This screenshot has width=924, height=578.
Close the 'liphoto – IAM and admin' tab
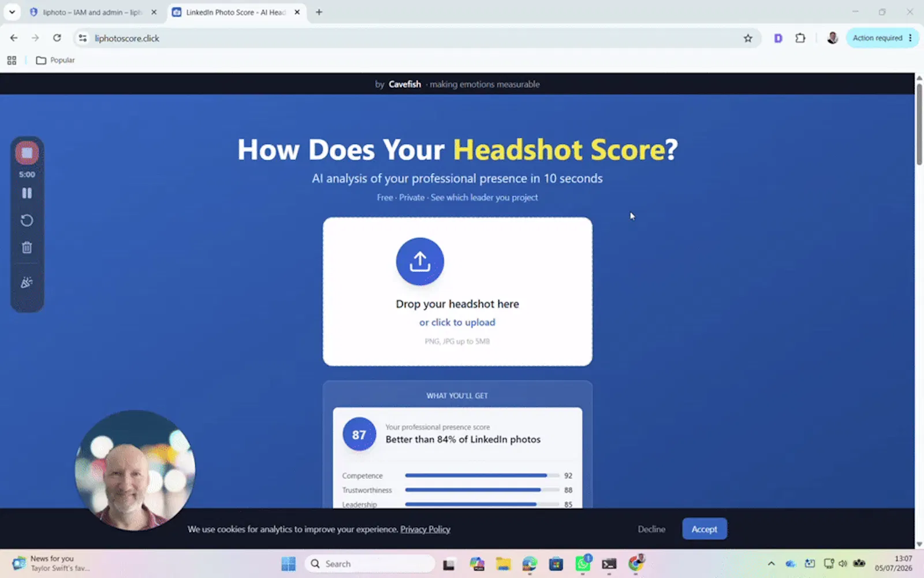pos(154,12)
